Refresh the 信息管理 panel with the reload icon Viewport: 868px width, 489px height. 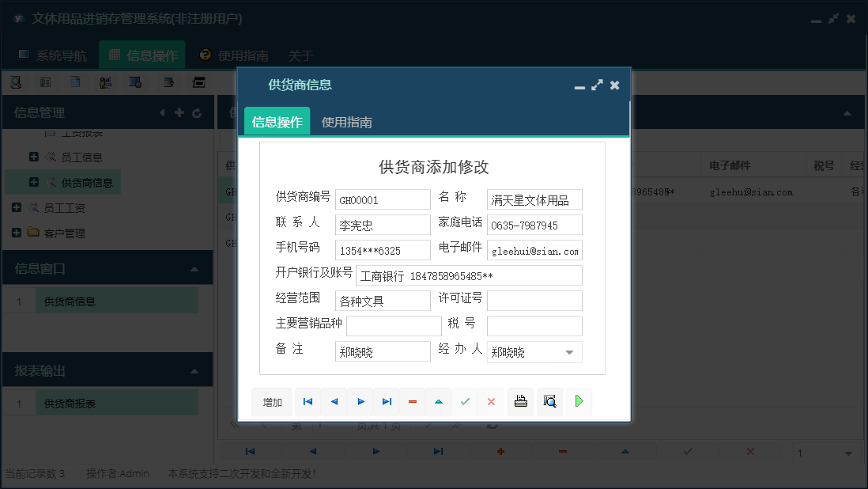[x=197, y=112]
